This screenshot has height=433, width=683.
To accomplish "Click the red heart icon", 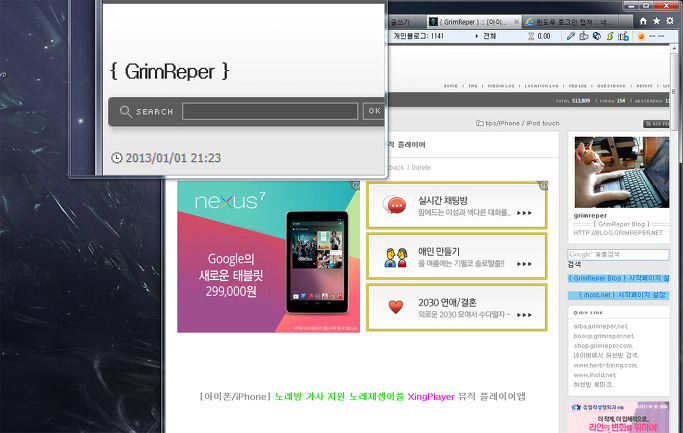I will (396, 307).
